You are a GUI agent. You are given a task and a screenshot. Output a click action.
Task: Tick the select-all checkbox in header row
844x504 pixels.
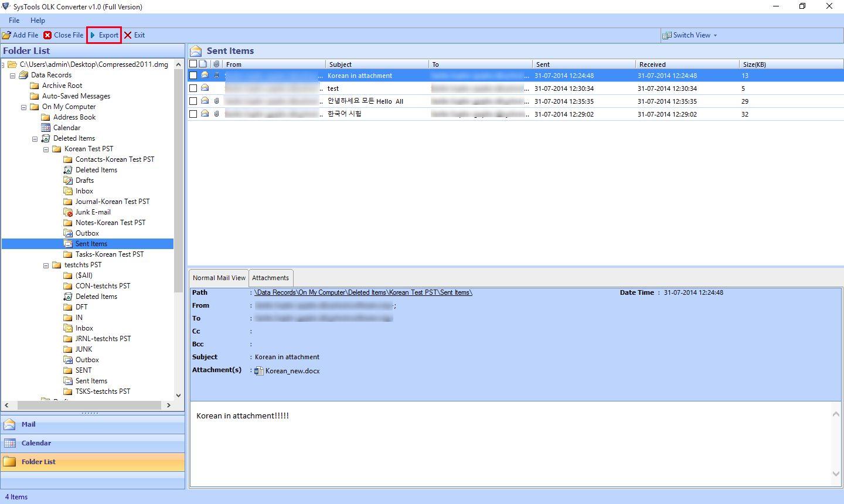click(193, 64)
